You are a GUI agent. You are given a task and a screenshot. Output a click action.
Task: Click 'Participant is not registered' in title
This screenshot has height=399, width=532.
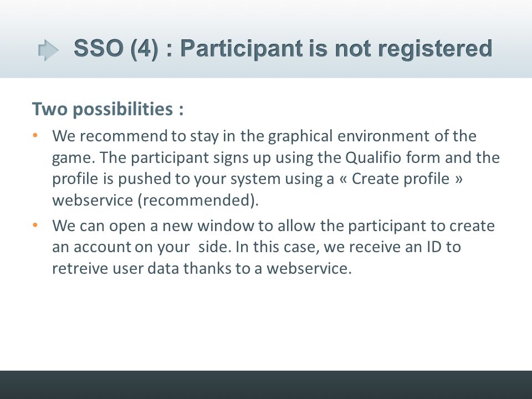click(x=336, y=49)
